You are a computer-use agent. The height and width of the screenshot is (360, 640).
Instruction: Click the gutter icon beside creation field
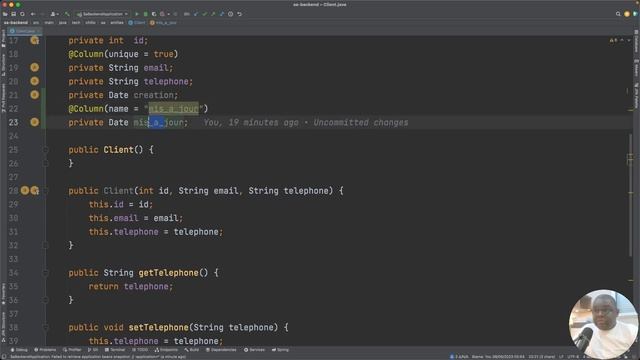click(x=35, y=95)
